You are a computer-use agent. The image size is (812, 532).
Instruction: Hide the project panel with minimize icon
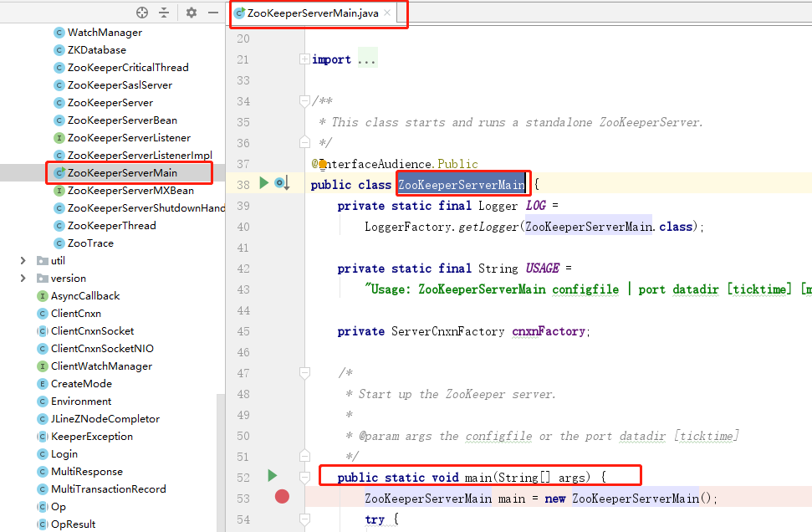[213, 13]
